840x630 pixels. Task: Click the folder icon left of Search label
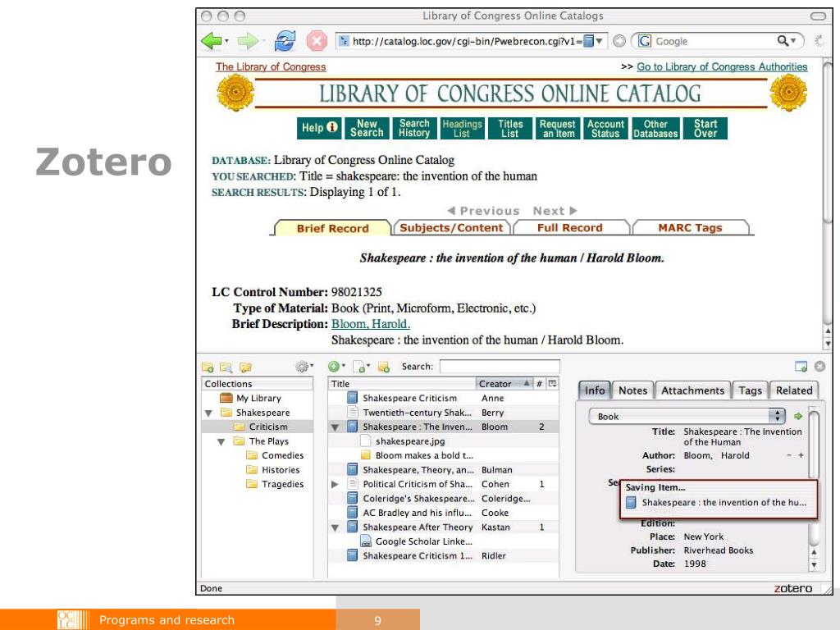coord(384,367)
